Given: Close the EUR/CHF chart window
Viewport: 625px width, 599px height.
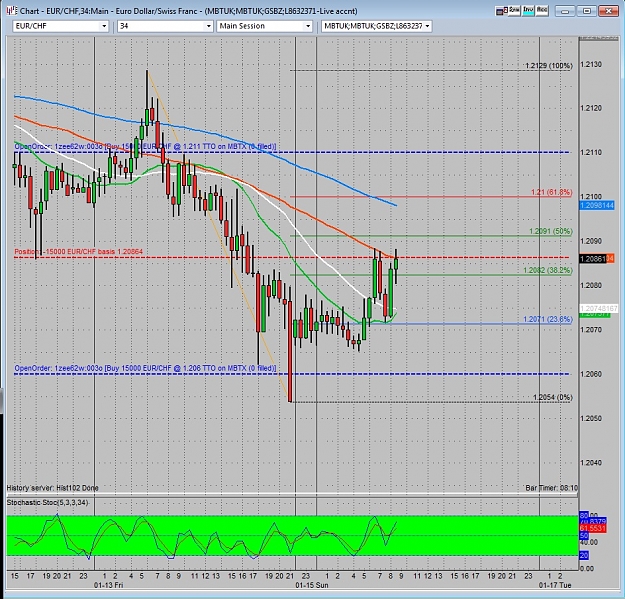Looking at the screenshot, I should pos(608,11).
